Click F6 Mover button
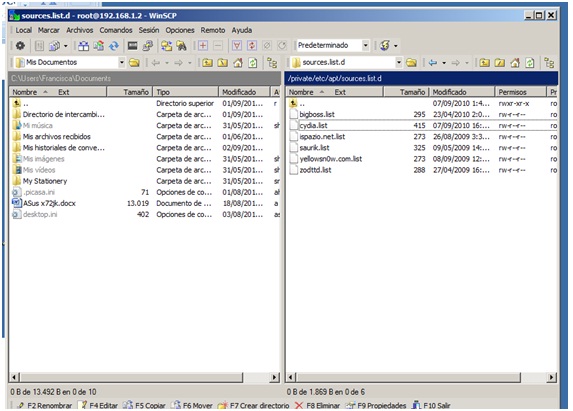 pyautogui.click(x=192, y=406)
